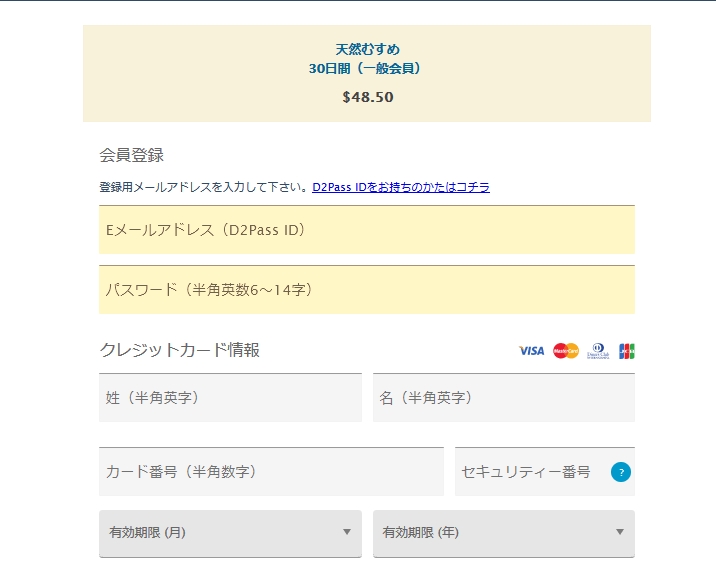Click the MasterCard logo
The width and height of the screenshot is (716, 578).
pos(566,351)
